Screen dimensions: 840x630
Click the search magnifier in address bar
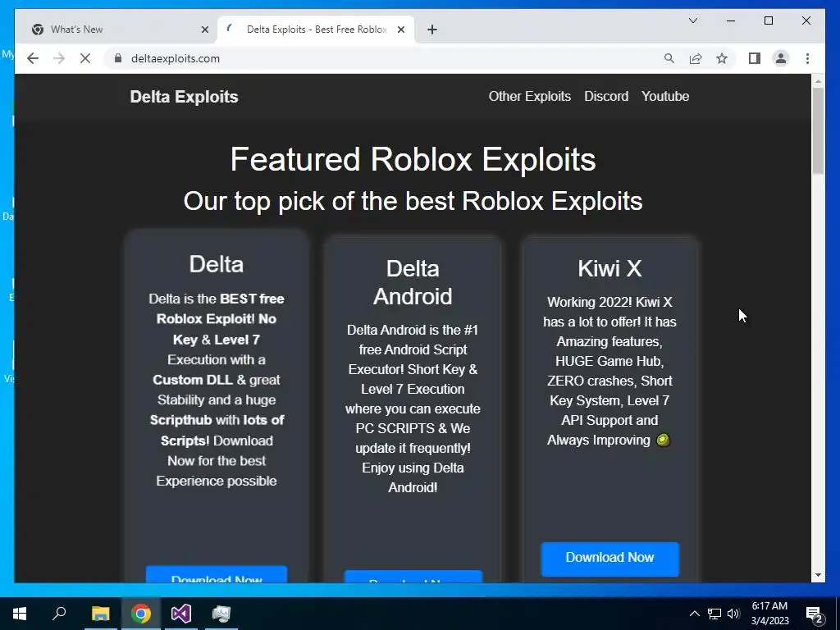(x=669, y=58)
